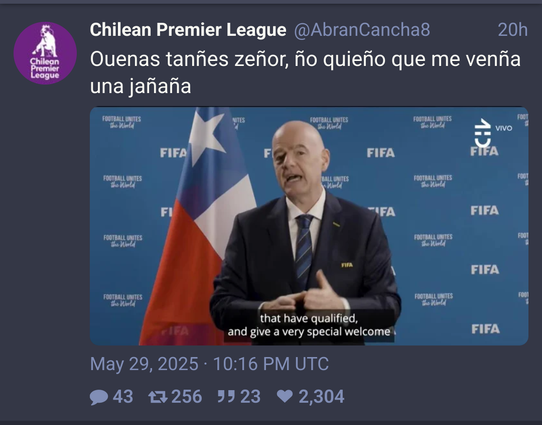Click the FIFA badge on suit jacket
Viewport: 542px width, 425px height.
pyautogui.click(x=347, y=265)
